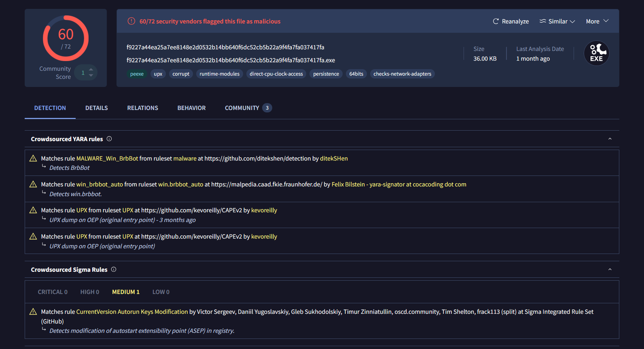
Task: Collapse the Crowdsourced YARA rules section
Action: (x=610, y=139)
